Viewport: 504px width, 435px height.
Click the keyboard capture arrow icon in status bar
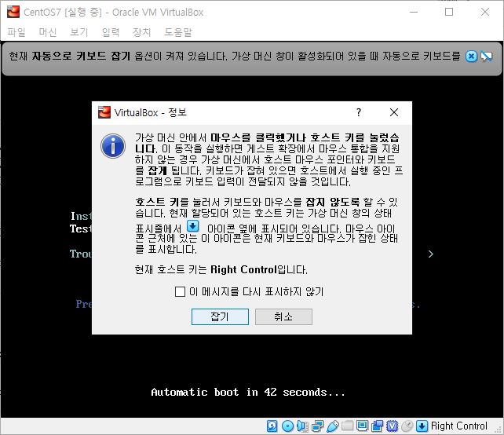tap(422, 426)
